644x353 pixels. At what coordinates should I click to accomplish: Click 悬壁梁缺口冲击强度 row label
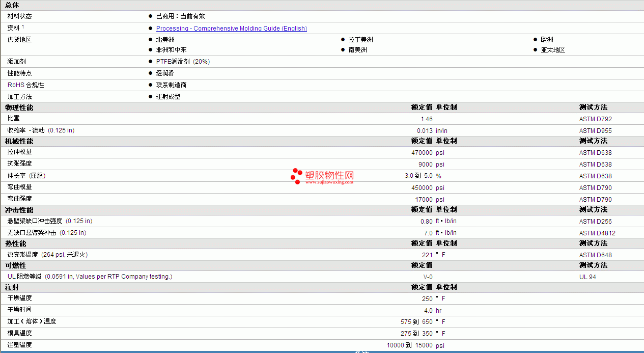50,221
